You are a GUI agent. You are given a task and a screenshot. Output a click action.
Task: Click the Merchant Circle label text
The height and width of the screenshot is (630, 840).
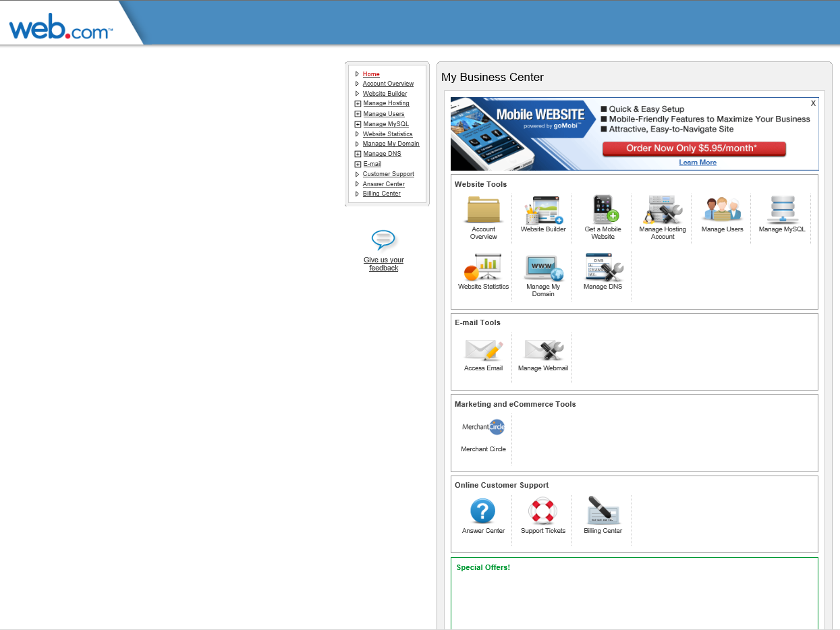click(x=484, y=449)
